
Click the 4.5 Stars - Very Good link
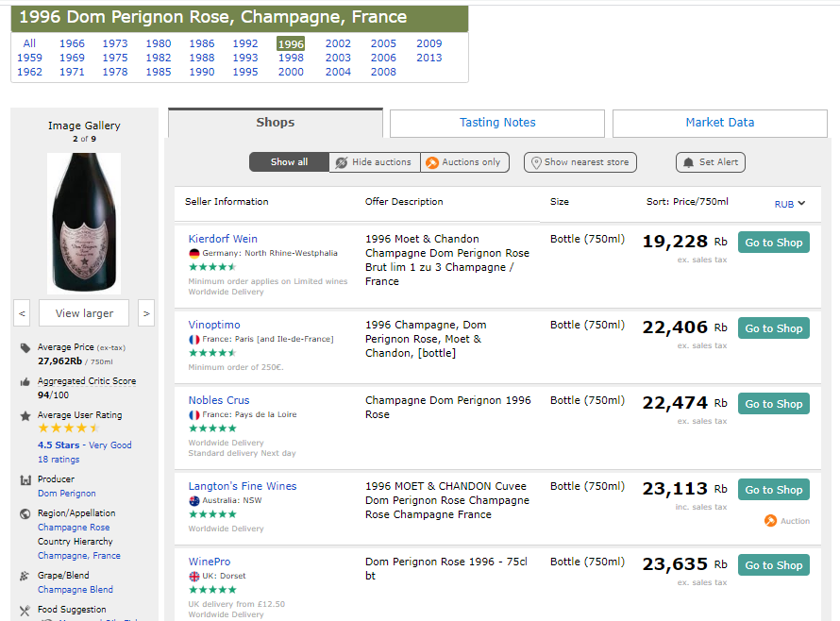pyautogui.click(x=85, y=445)
